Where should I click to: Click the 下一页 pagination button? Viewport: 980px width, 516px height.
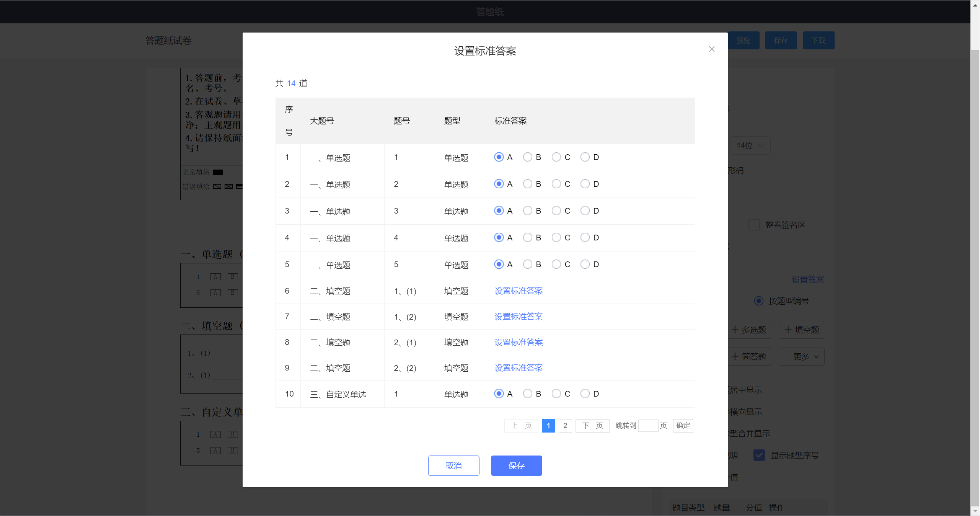(592, 426)
